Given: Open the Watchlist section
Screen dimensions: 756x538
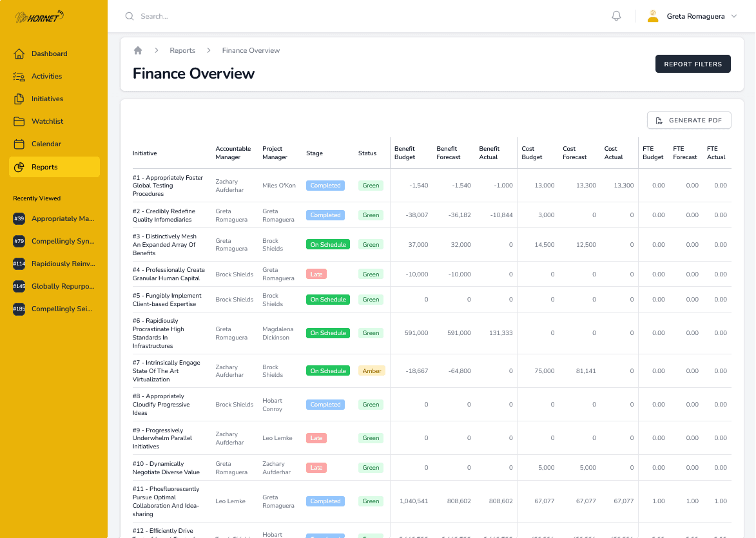Looking at the screenshot, I should pos(47,122).
